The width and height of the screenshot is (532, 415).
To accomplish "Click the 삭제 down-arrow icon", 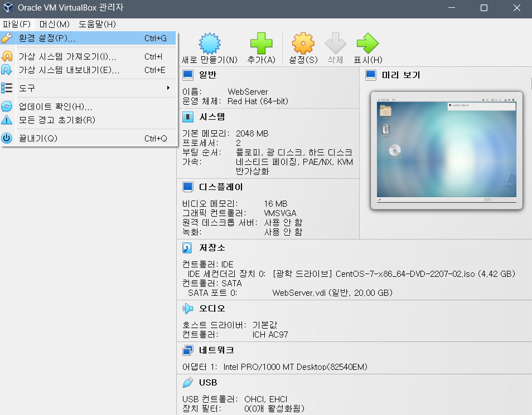I will tap(335, 43).
